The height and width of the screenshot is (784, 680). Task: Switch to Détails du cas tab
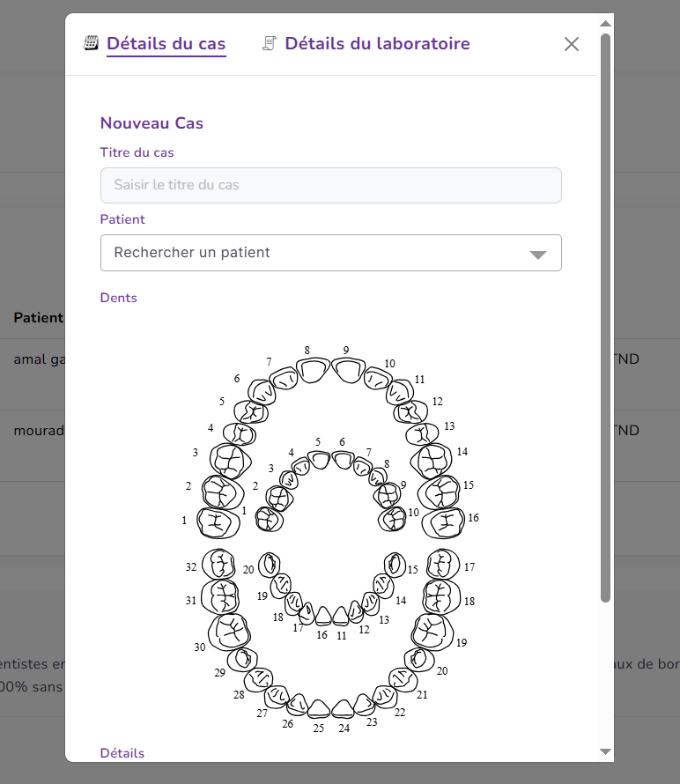click(166, 43)
